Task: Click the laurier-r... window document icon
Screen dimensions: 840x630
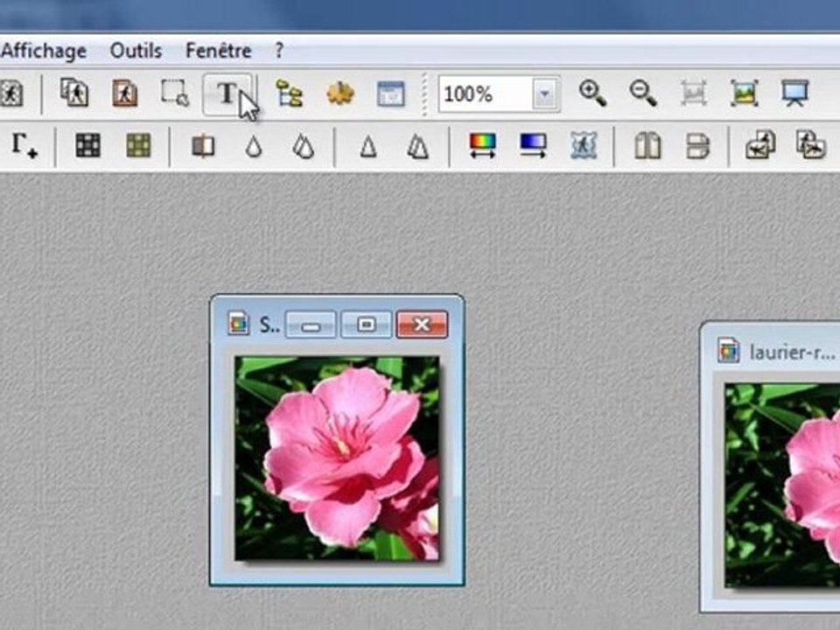Action: coord(729,351)
